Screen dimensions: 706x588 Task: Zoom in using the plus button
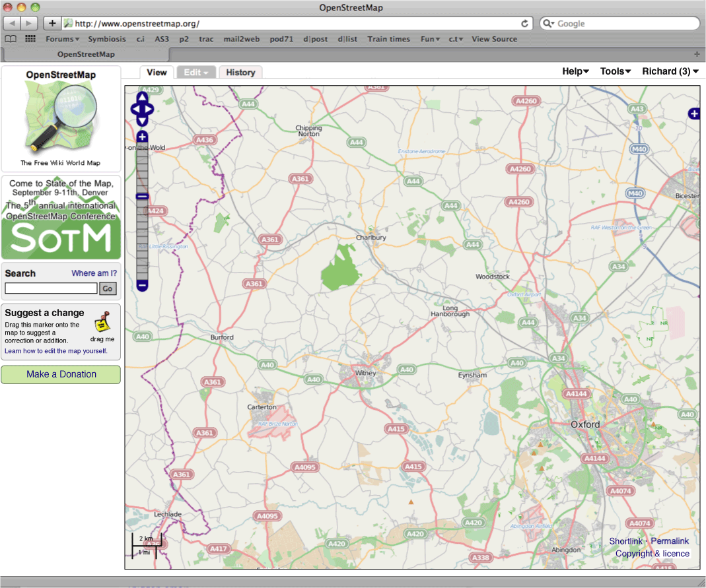click(142, 137)
